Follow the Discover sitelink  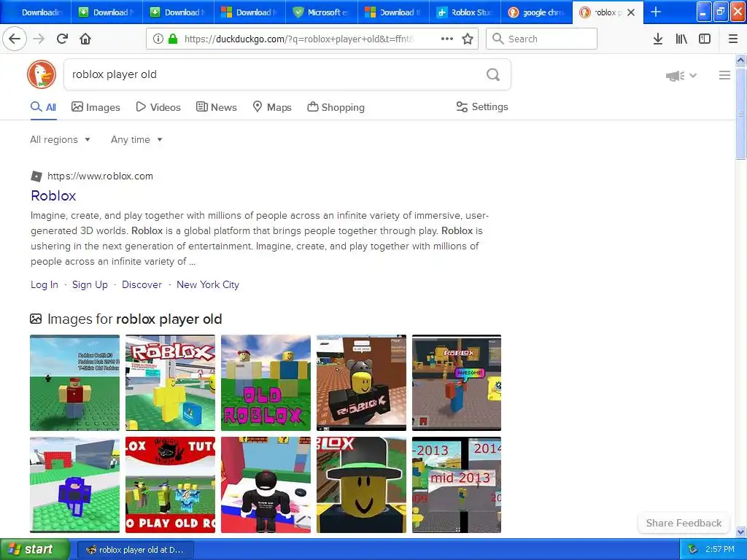point(142,284)
